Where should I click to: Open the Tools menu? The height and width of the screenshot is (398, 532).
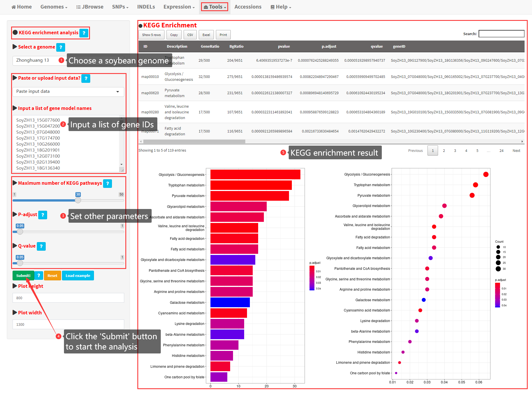coord(214,7)
